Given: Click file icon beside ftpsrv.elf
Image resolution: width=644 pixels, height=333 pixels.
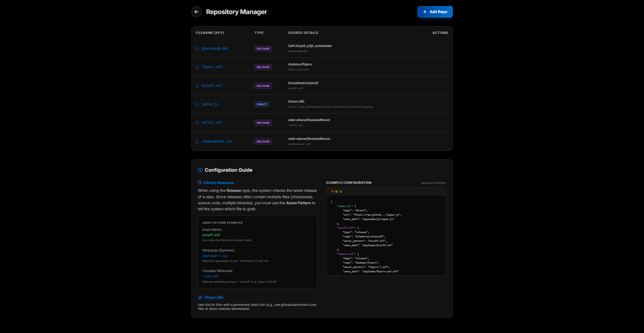Looking at the screenshot, I should click(197, 67).
